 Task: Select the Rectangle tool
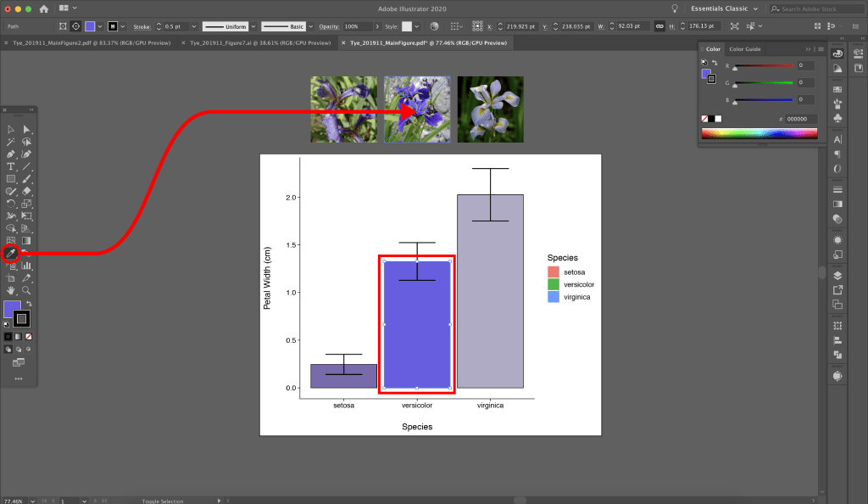11,179
